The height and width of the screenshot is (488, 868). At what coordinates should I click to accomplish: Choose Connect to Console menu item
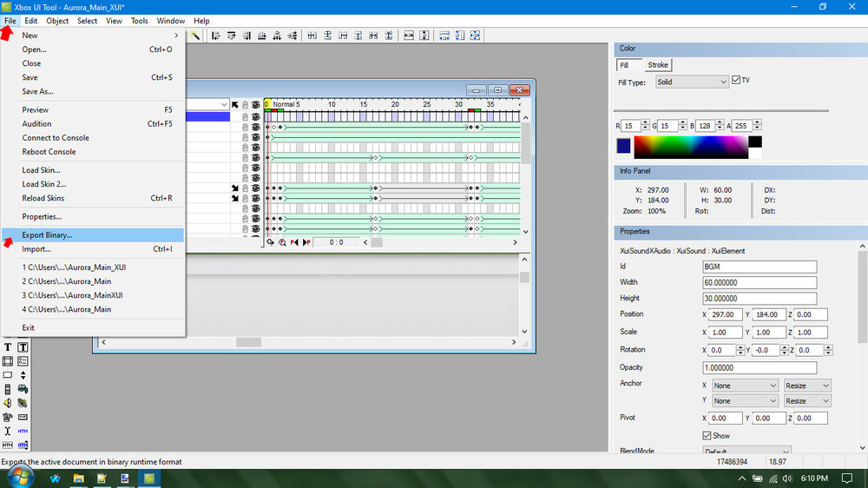pos(93,137)
